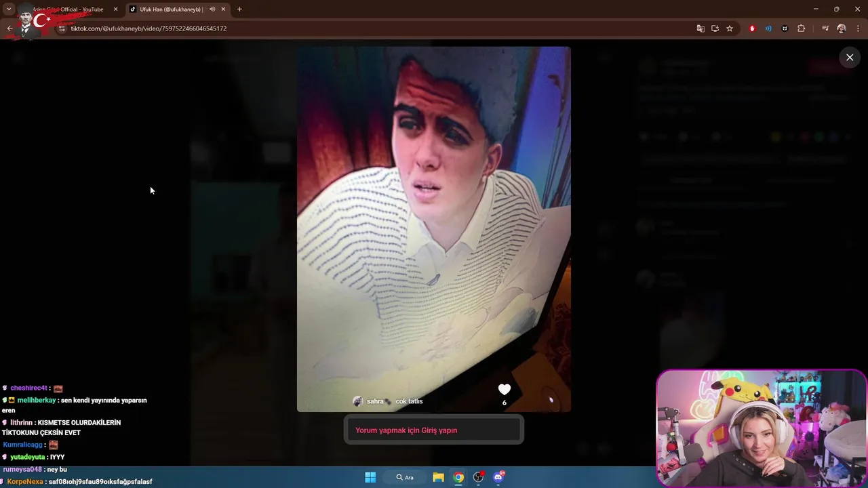Restore down the Chrome window
This screenshot has width=868, height=488.
coord(837,9)
